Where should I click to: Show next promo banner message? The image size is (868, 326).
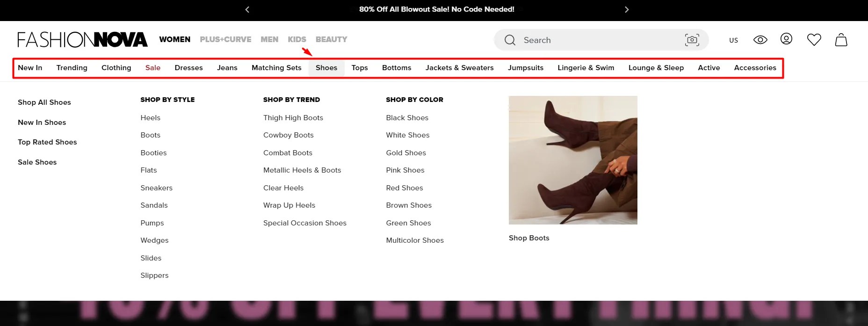(x=627, y=9)
